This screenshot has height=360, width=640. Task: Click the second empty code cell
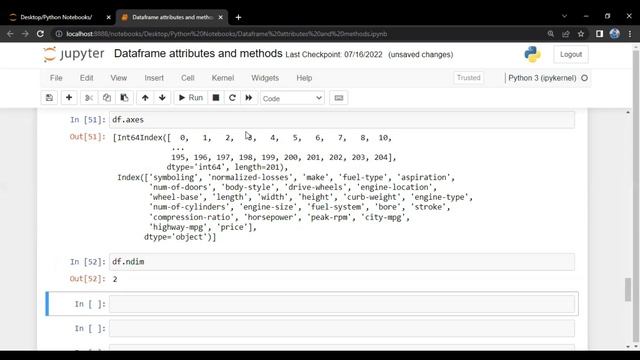pos(342,329)
